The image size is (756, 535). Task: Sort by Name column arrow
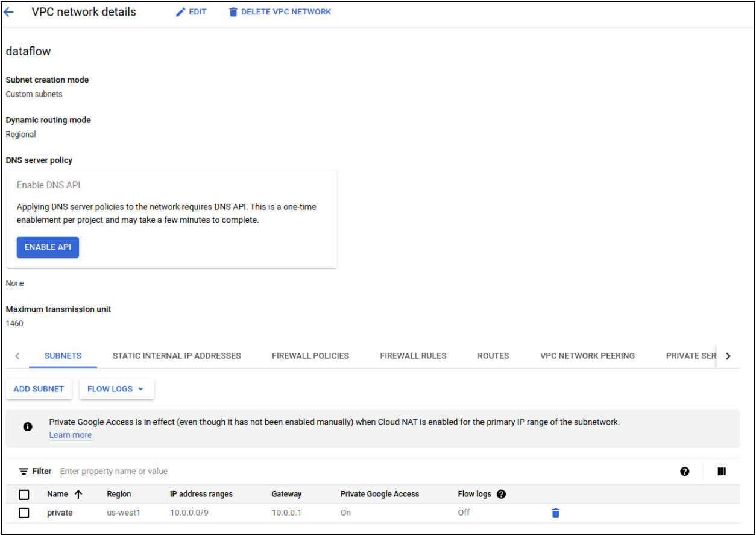[x=78, y=494]
